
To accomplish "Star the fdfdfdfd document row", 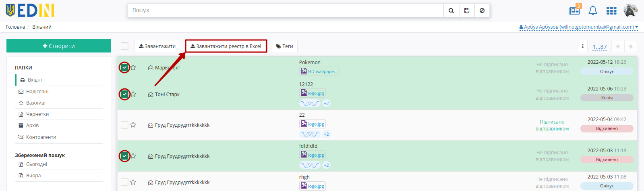I will click(133, 156).
